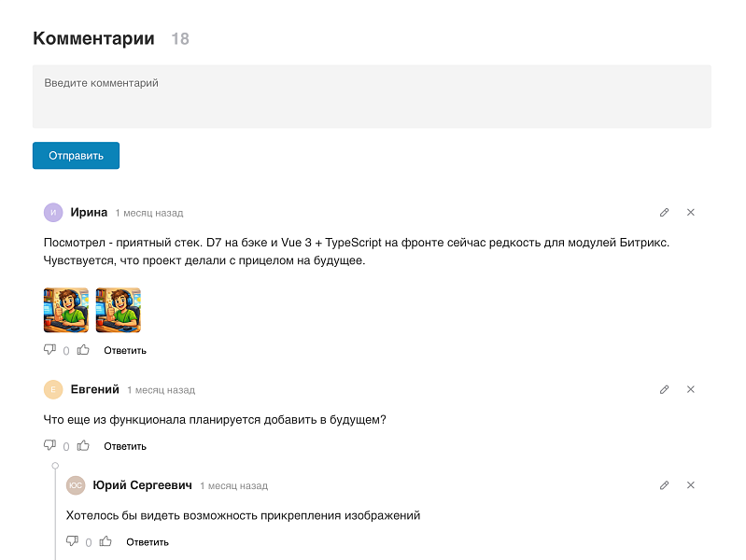Screen dimensions: 746x560
Task: Open first attached image in Ирина's comment
Action: coord(66,310)
